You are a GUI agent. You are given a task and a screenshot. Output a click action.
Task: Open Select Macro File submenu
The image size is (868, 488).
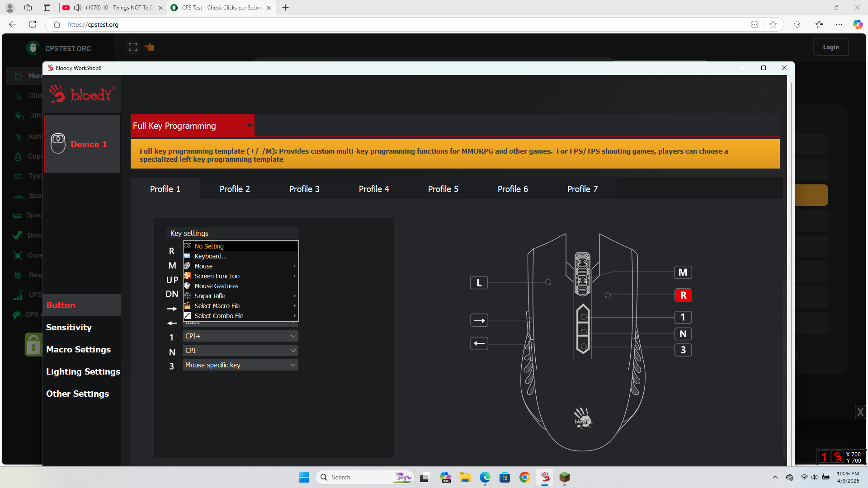(241, 306)
